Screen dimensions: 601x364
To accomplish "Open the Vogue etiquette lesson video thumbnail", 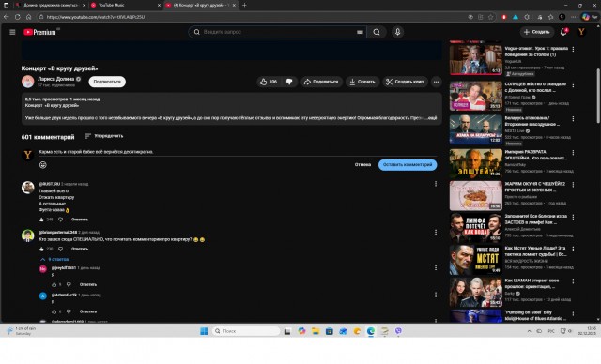I will [x=476, y=60].
